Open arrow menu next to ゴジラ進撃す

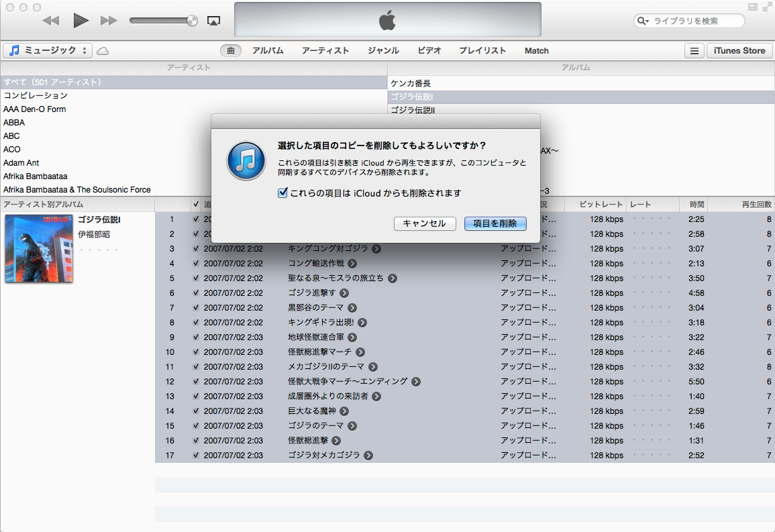click(x=344, y=293)
